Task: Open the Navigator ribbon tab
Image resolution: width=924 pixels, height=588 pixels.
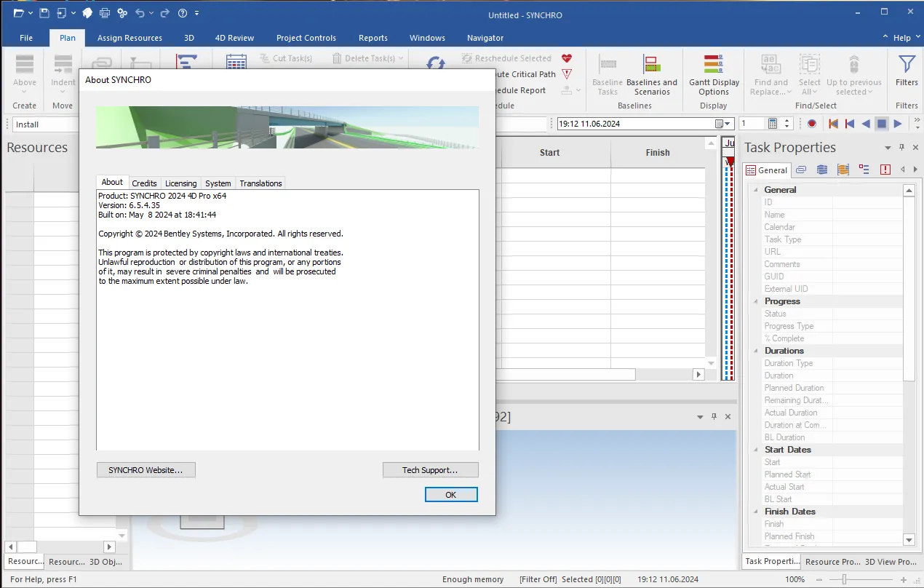Action: [x=485, y=38]
